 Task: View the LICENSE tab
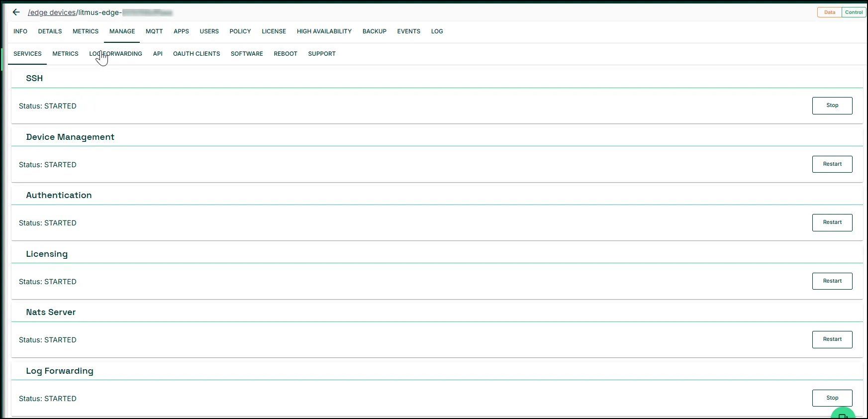click(274, 31)
